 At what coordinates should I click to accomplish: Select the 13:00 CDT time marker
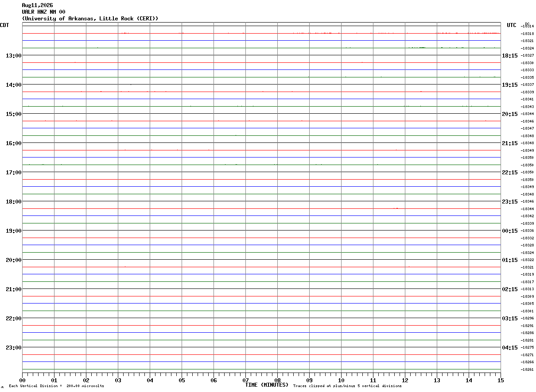(14, 55)
